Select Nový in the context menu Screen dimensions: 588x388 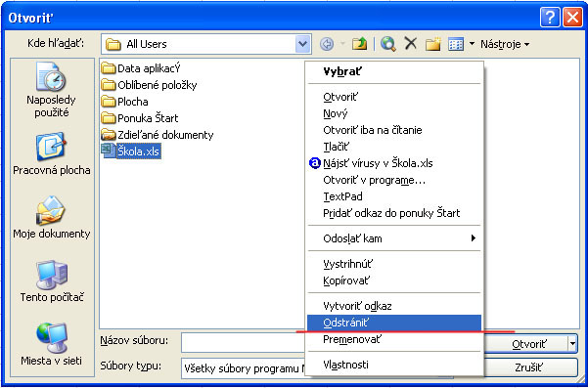point(393,113)
